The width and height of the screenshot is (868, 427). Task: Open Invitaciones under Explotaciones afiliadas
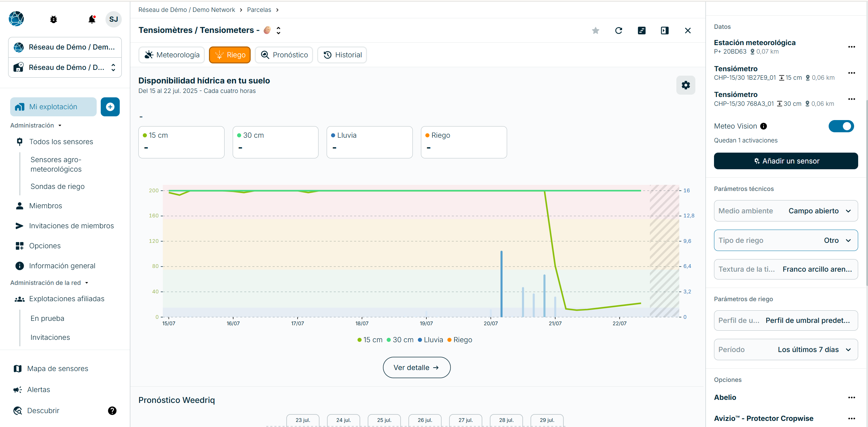50,337
